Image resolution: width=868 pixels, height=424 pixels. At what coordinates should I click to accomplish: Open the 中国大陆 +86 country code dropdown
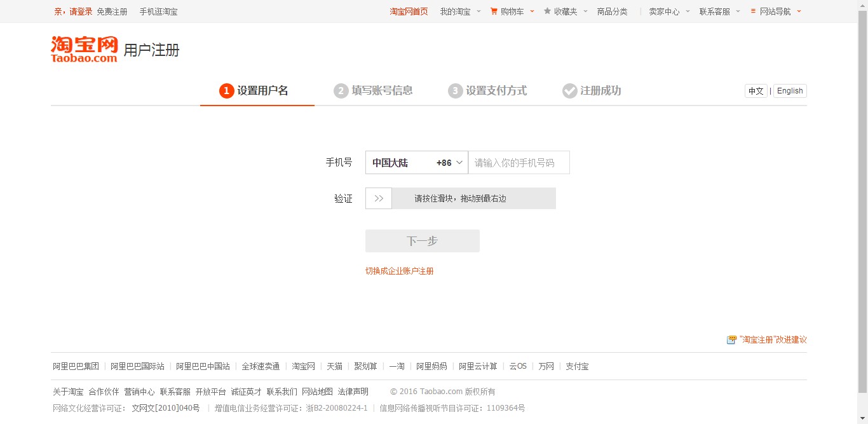[417, 163]
